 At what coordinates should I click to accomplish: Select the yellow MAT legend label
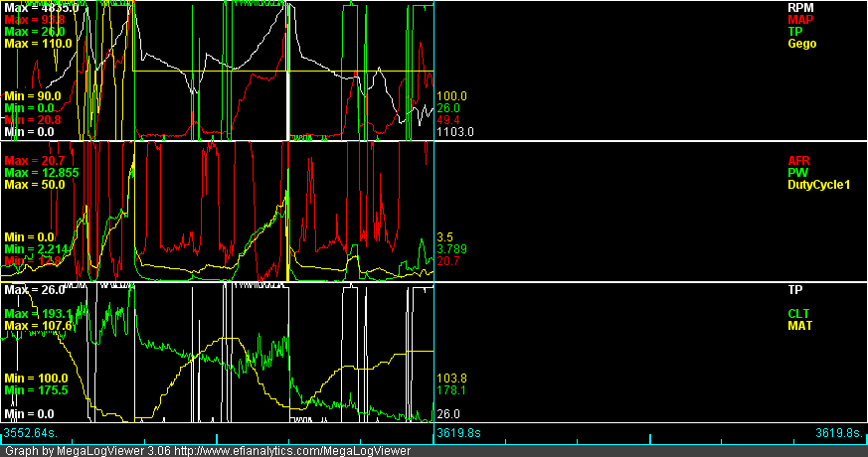[798, 325]
